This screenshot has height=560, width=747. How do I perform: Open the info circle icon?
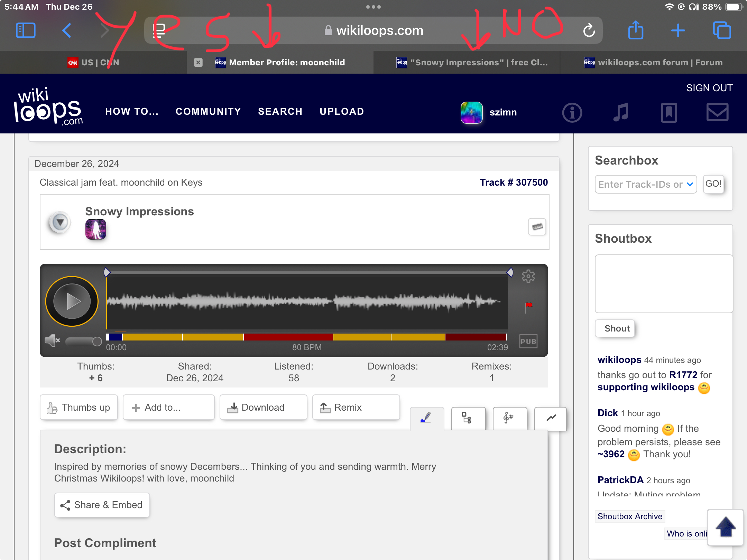(x=572, y=113)
